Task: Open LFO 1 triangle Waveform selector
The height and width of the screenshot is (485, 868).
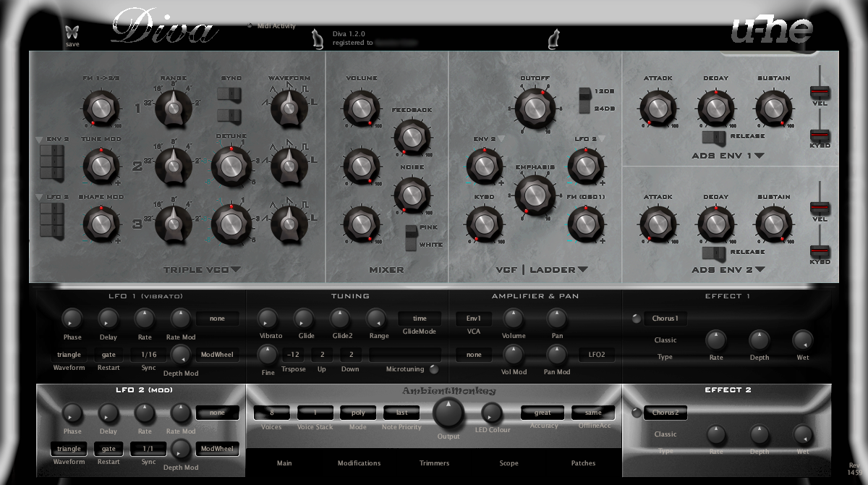Action: point(69,355)
